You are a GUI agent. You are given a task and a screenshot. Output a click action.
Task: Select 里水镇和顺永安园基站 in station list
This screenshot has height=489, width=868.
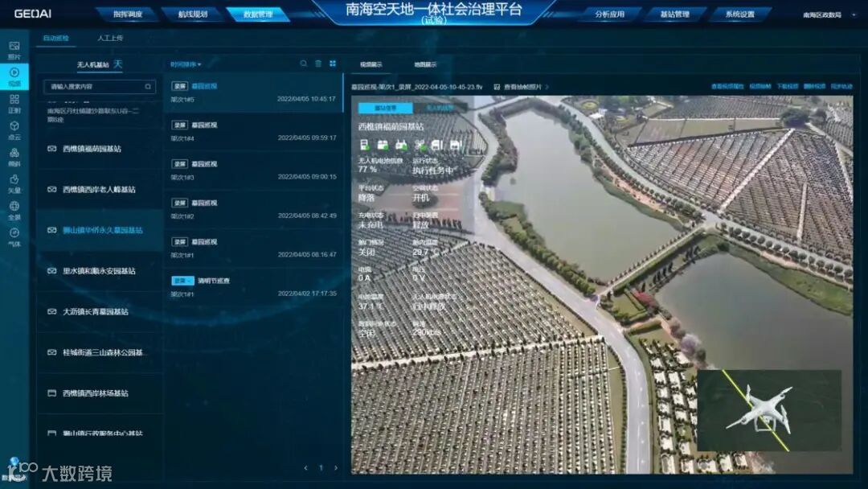(x=100, y=271)
